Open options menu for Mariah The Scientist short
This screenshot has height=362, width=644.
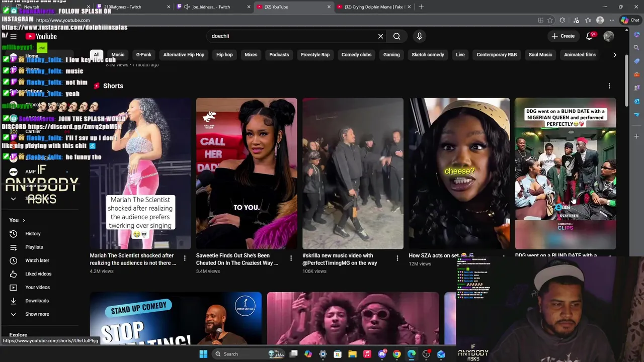(x=185, y=258)
